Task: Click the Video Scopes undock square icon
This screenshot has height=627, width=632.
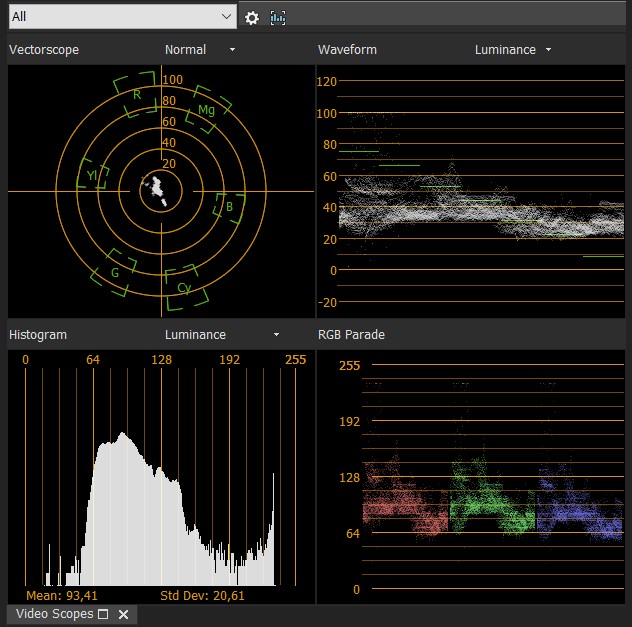Action: [102, 614]
